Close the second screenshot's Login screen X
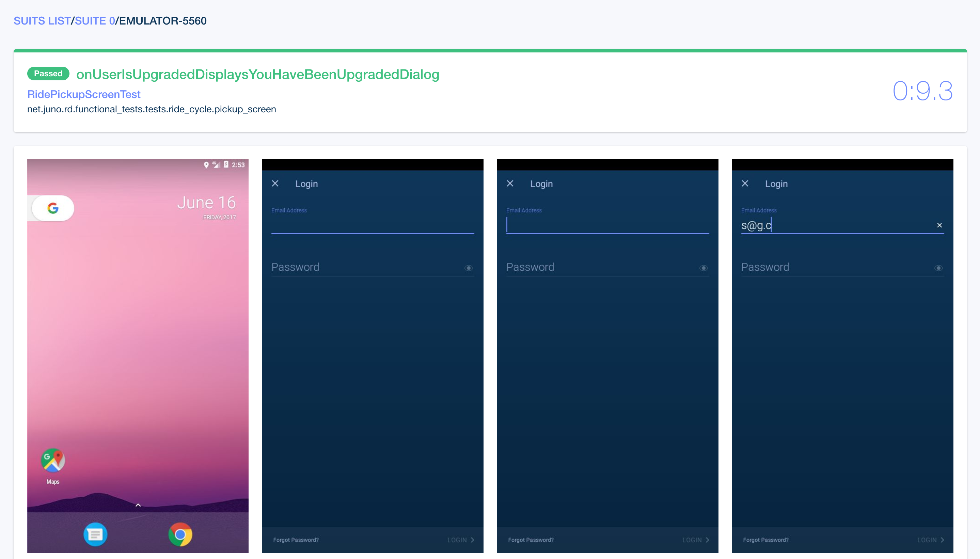Screen dimensions: 980x559 coord(275,183)
